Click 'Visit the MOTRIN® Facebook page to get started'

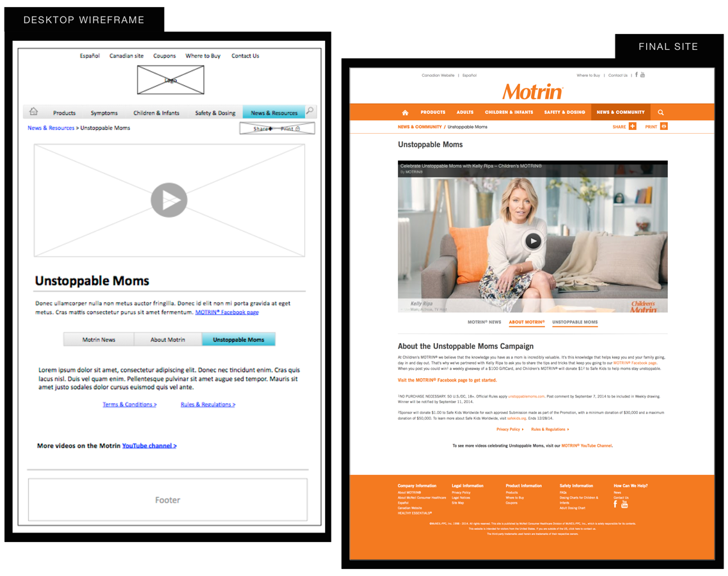point(447,380)
